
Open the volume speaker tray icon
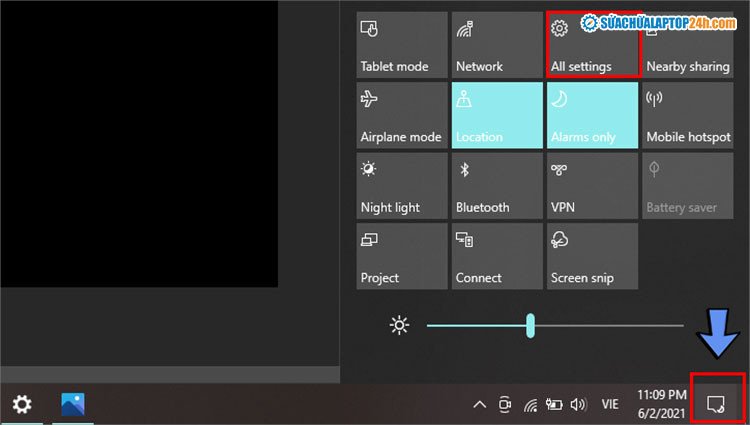[x=578, y=404]
